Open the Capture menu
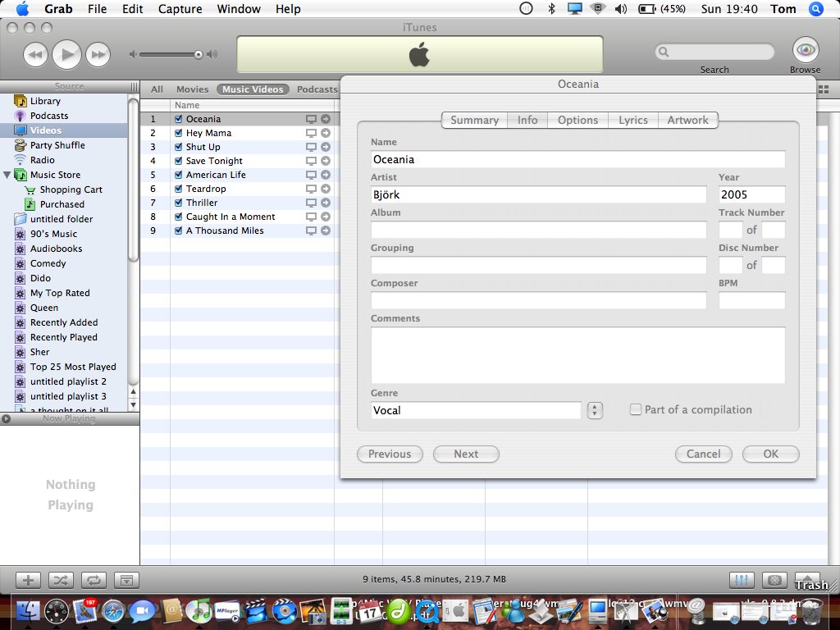840x630 pixels. [180, 9]
